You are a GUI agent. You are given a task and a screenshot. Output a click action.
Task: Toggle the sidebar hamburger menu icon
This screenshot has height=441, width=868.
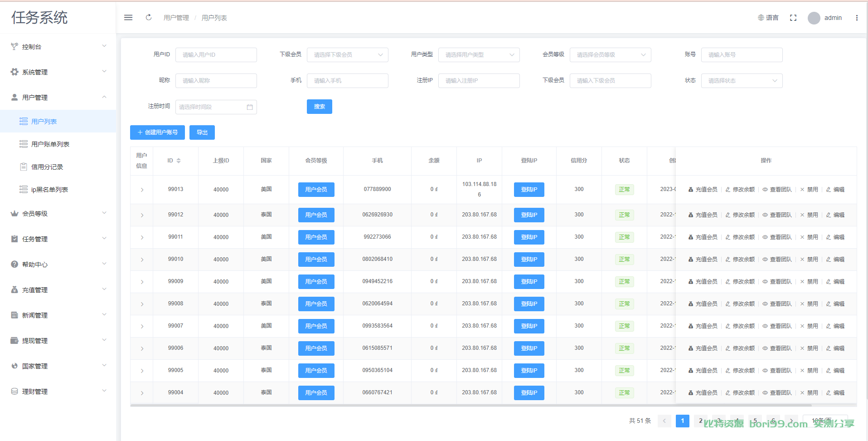point(128,18)
